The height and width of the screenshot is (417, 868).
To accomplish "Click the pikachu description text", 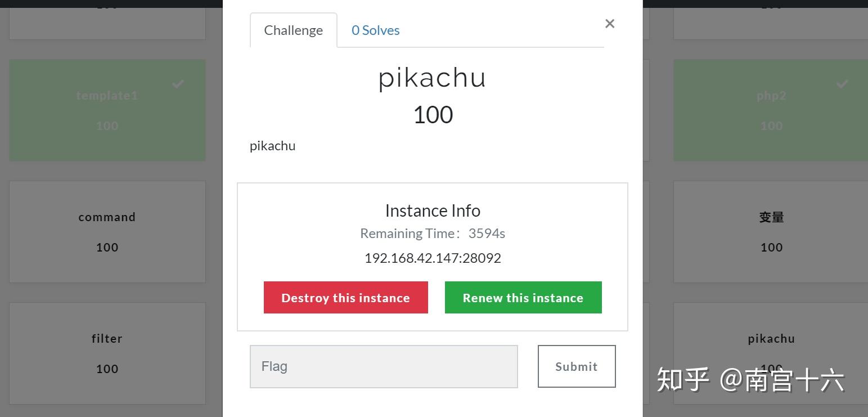I will (272, 145).
